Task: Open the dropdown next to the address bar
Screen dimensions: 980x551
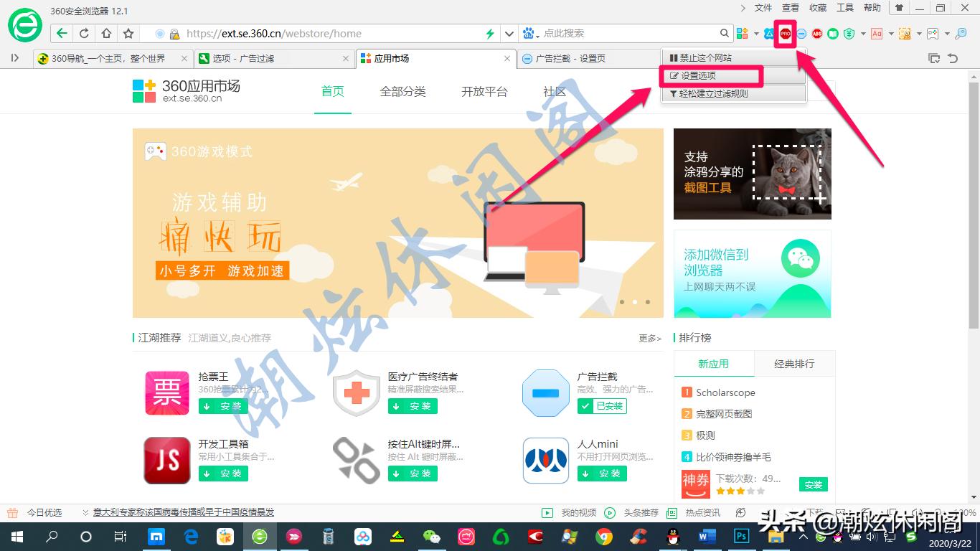Action: [509, 33]
